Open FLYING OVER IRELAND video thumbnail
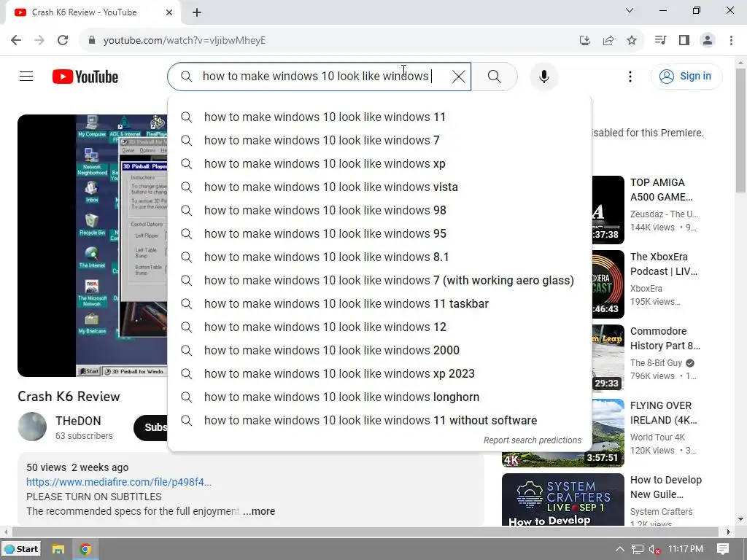747x560 pixels. coord(608,432)
